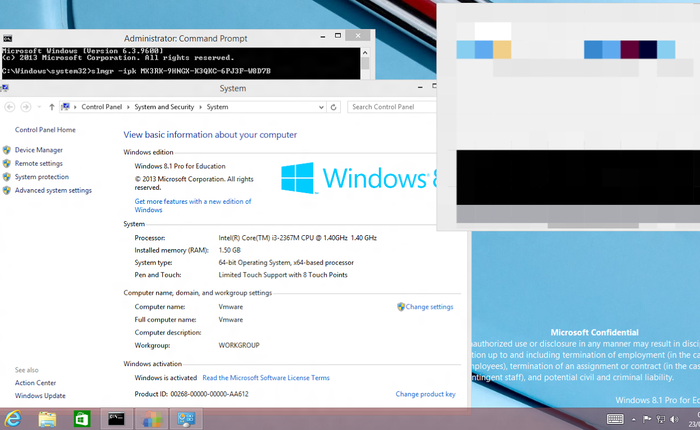Launch the Windows Store taskbar icon
700x430 pixels.
[x=82, y=419]
